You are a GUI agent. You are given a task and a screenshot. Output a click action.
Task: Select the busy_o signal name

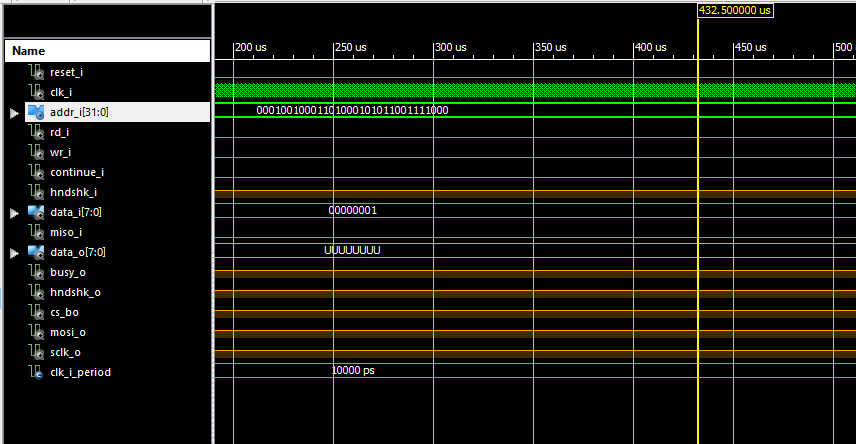[x=68, y=272]
